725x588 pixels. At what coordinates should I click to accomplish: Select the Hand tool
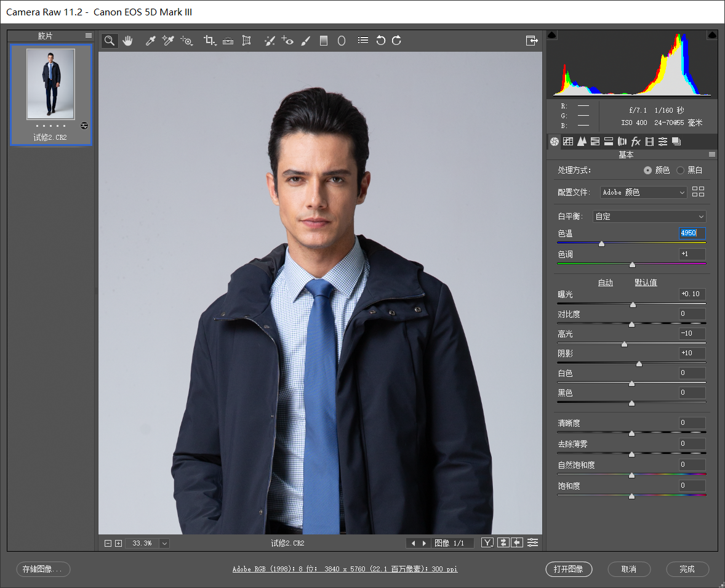(x=127, y=41)
